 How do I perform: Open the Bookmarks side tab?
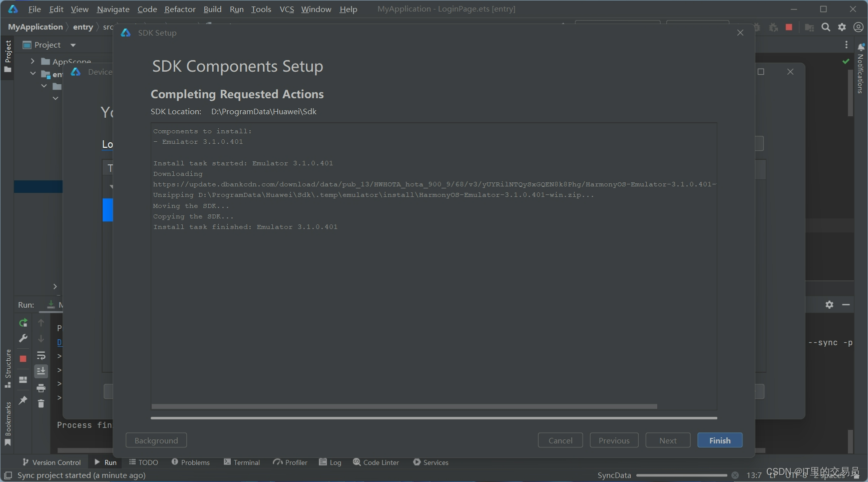(x=8, y=423)
